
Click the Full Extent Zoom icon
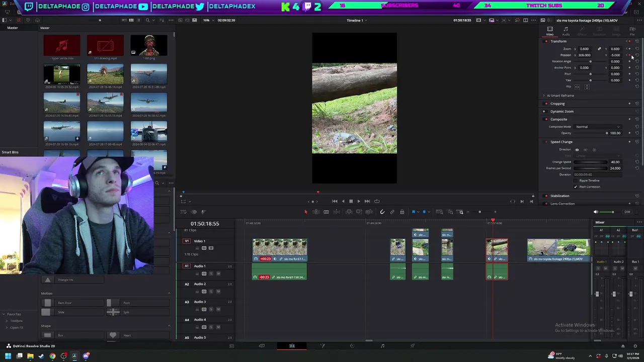(439, 212)
